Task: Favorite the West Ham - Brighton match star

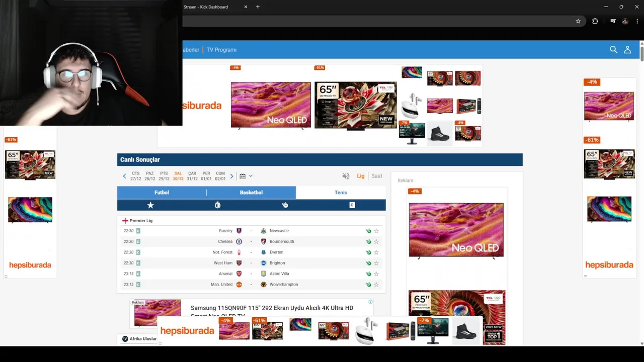Action: (x=376, y=263)
